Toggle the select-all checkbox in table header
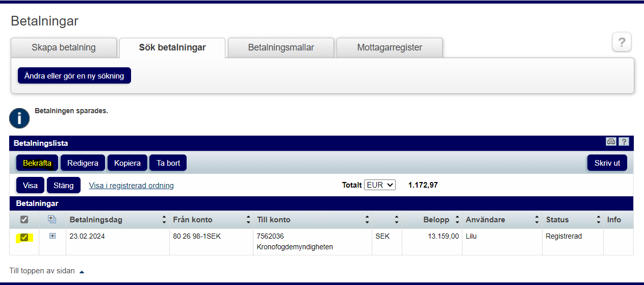 tap(24, 220)
